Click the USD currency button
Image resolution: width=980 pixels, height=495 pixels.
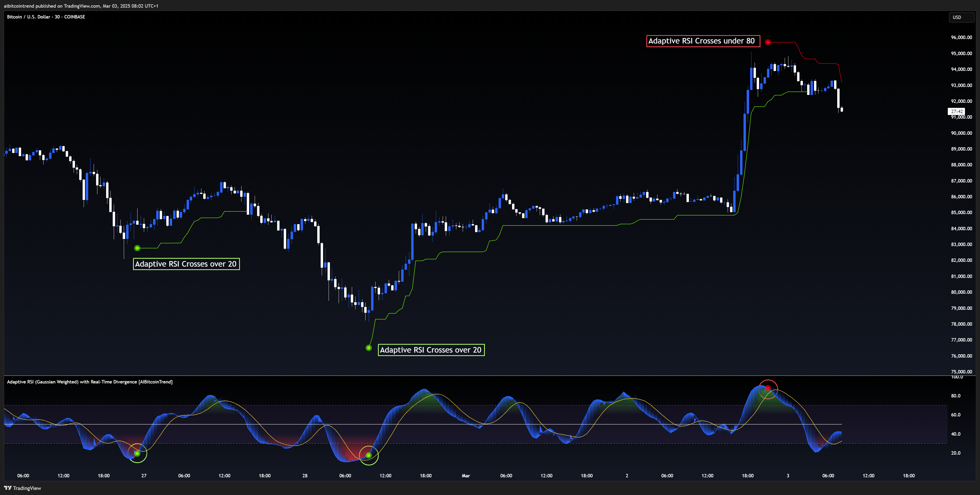coord(961,17)
